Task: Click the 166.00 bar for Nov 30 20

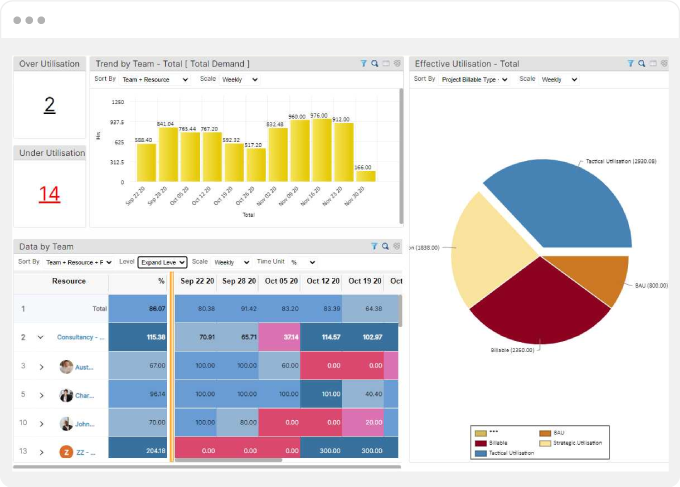Action: pyautogui.click(x=366, y=176)
